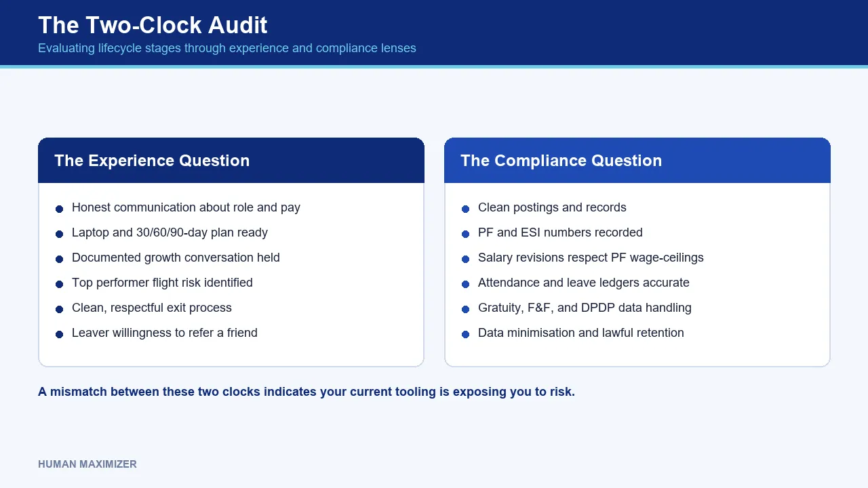Click bullet dot beside 'Honest communication' item
This screenshot has height=488, width=868.
59,209
